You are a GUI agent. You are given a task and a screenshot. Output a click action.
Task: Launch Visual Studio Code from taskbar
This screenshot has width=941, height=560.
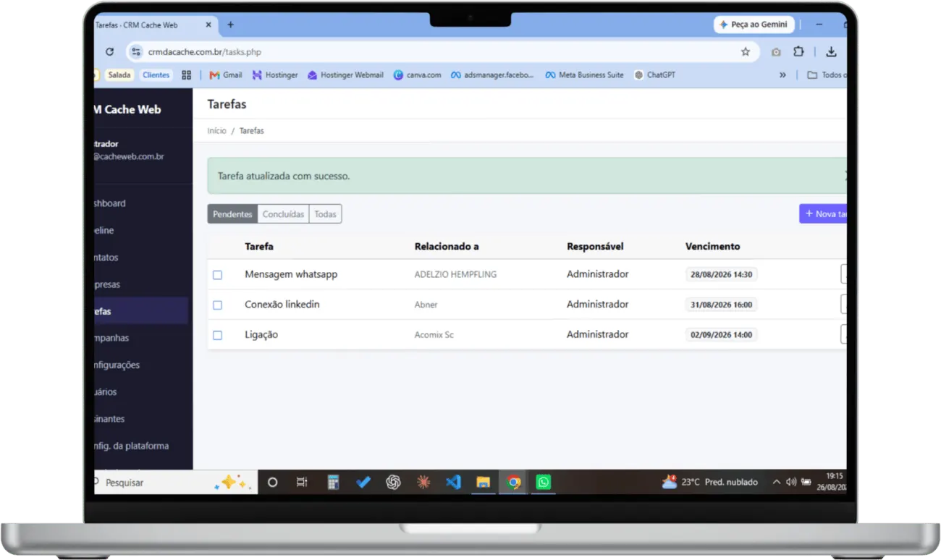pyautogui.click(x=453, y=482)
